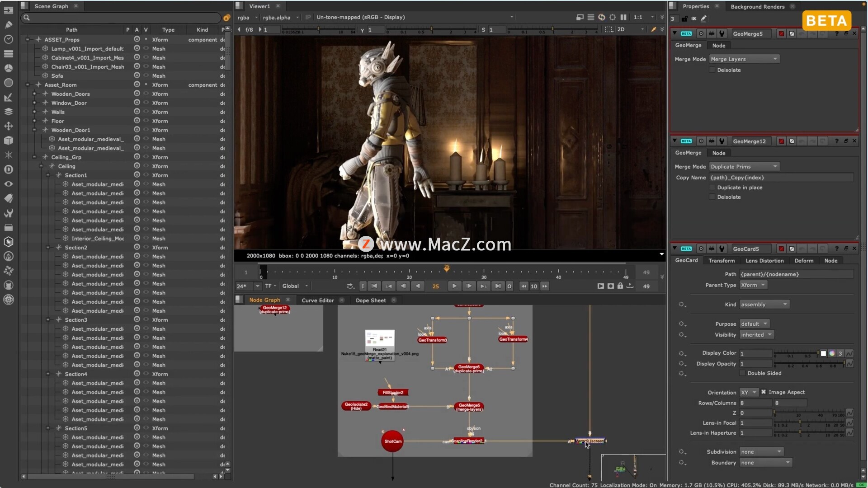Step forward one frame in timeline
Screen dimensions: 868x488
(x=469, y=286)
